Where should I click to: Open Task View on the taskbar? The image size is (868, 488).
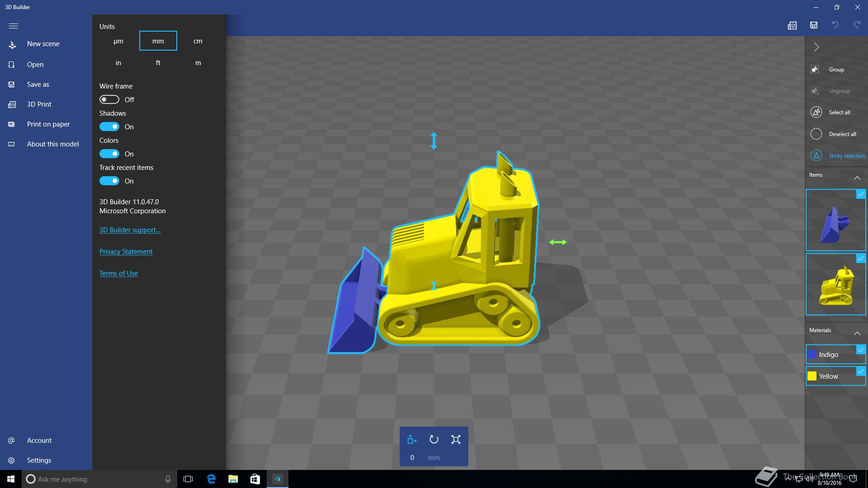[188, 479]
